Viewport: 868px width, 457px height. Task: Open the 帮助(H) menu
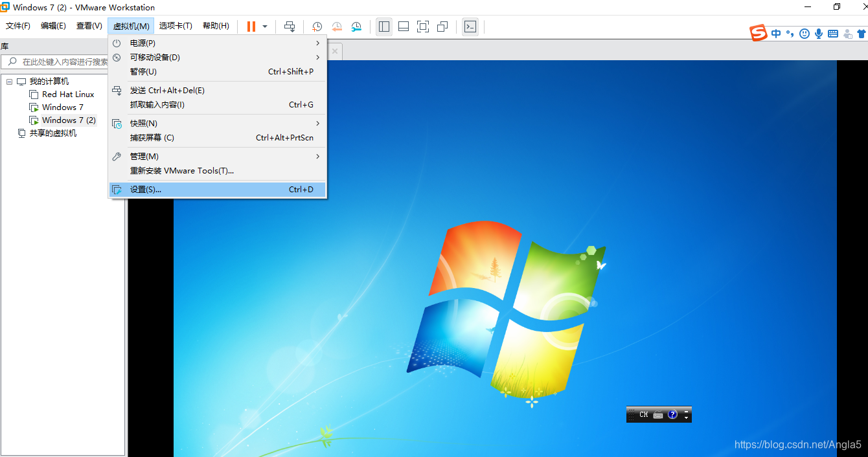click(216, 26)
